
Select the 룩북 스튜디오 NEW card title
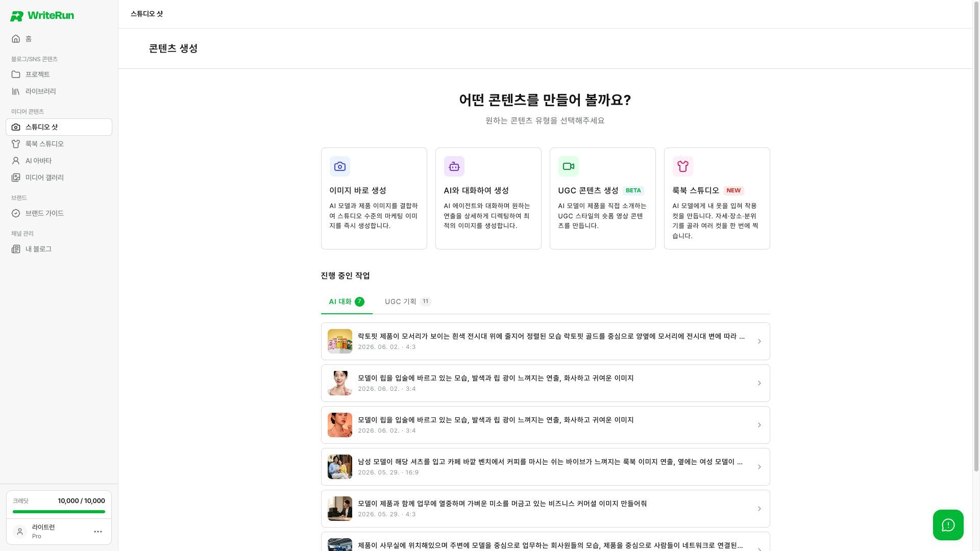(696, 190)
